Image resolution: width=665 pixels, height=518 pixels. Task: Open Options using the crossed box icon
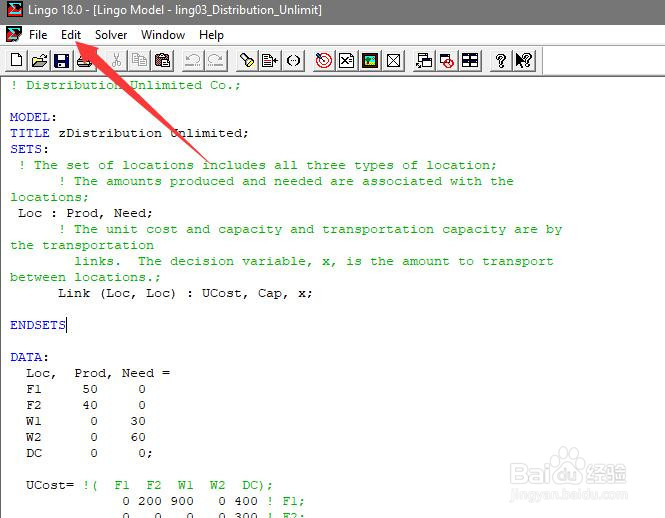pyautogui.click(x=393, y=61)
